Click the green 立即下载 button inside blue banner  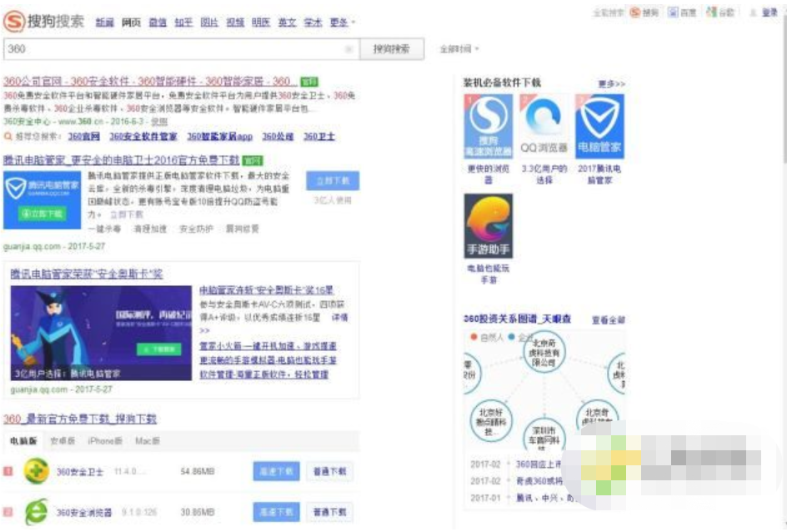point(43,213)
